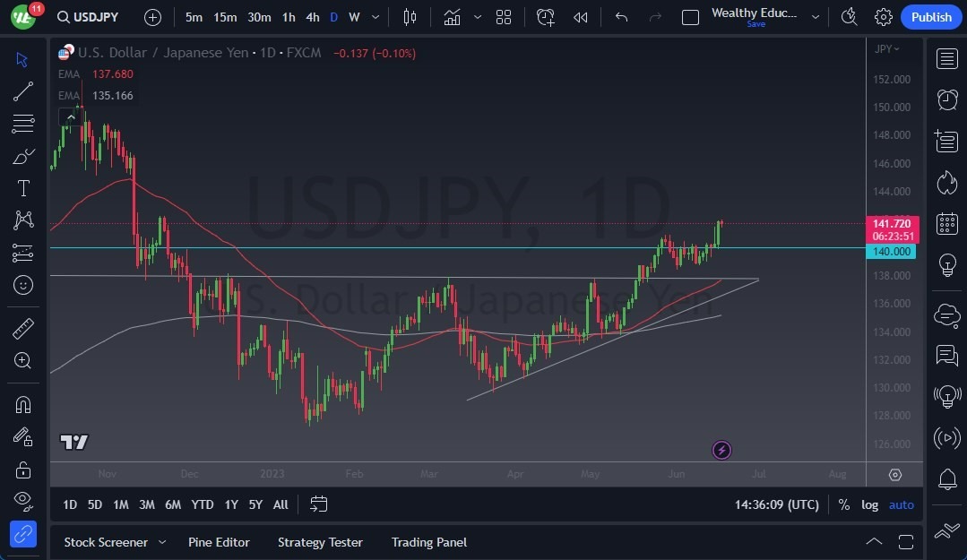Switch to the Pine Editor tab
Image resolution: width=967 pixels, height=560 pixels.
(219, 542)
